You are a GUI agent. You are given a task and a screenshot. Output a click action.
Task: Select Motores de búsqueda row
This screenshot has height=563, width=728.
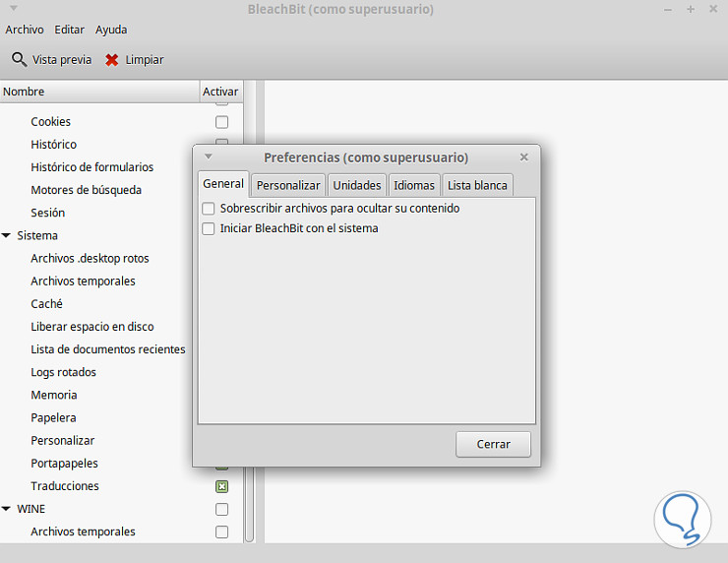86,190
